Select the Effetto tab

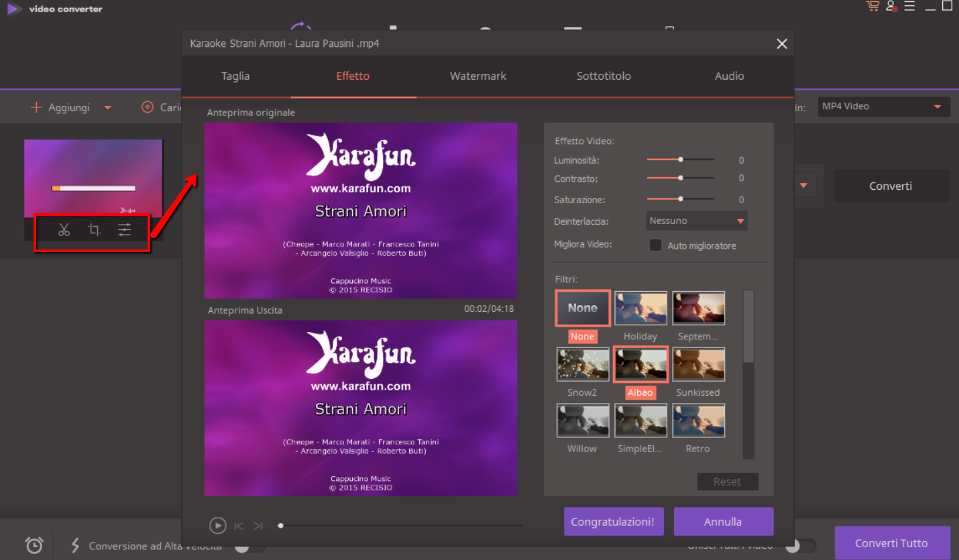tap(353, 76)
